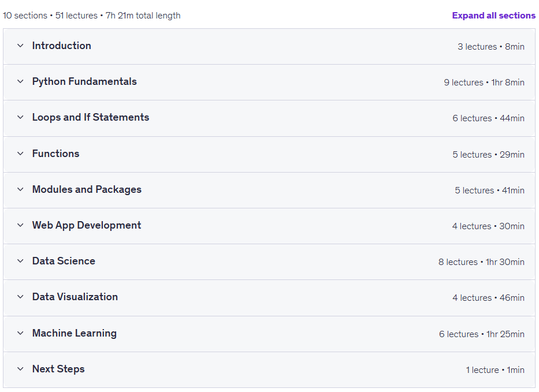Expand the Modules and Packages chevron
Image resolution: width=539 pixels, height=392 pixels.
coord(21,189)
